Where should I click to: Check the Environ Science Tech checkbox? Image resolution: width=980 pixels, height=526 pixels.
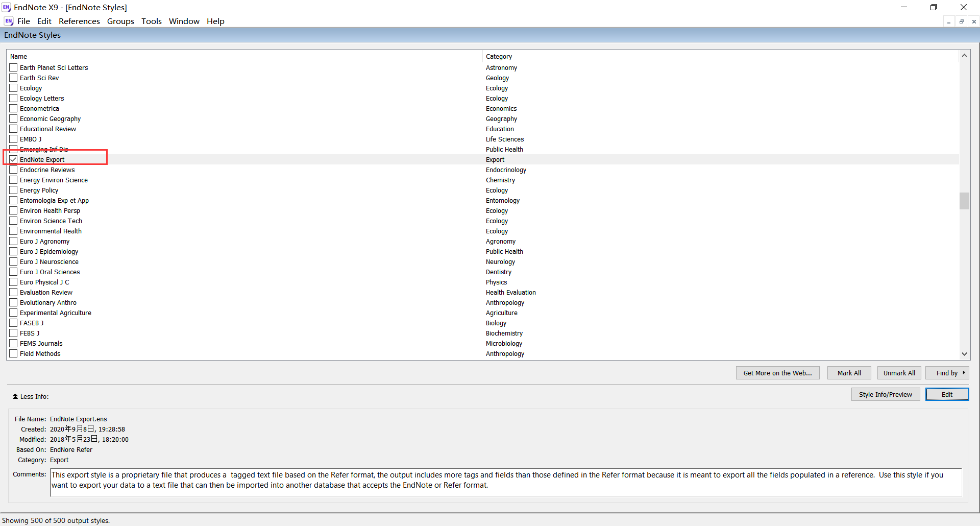point(13,221)
